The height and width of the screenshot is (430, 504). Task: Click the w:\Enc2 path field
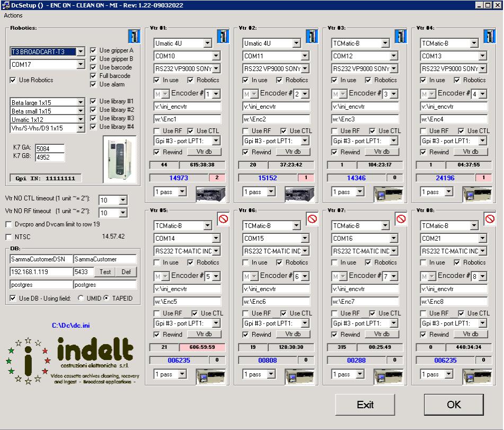pyautogui.click(x=277, y=119)
